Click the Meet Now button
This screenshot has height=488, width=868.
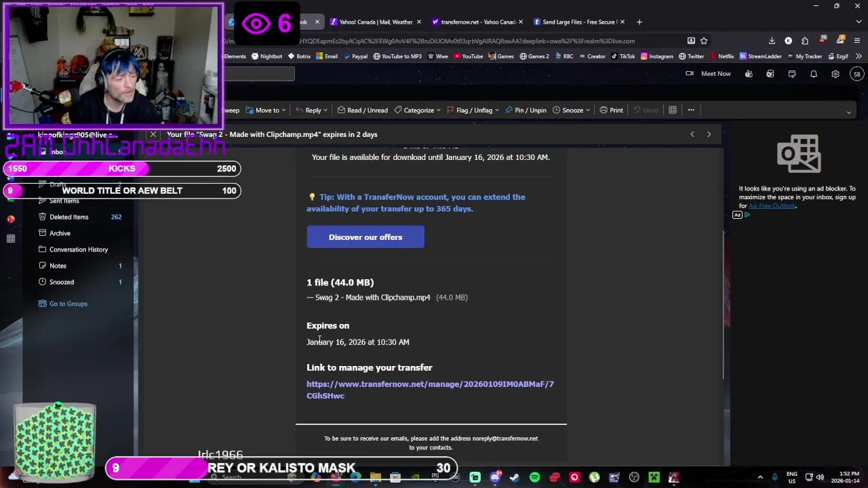(x=708, y=74)
